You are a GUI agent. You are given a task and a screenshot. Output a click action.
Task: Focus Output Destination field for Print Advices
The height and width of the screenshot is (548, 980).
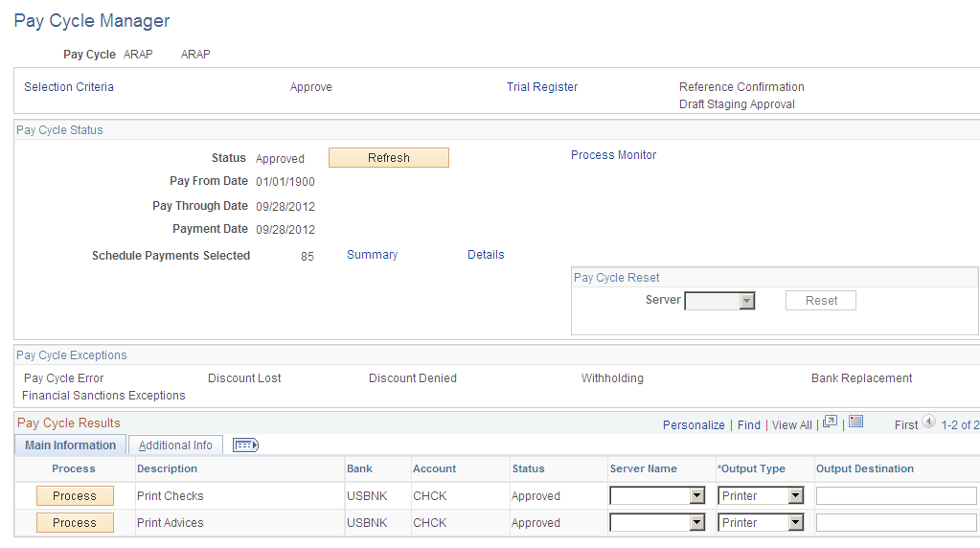897,523
